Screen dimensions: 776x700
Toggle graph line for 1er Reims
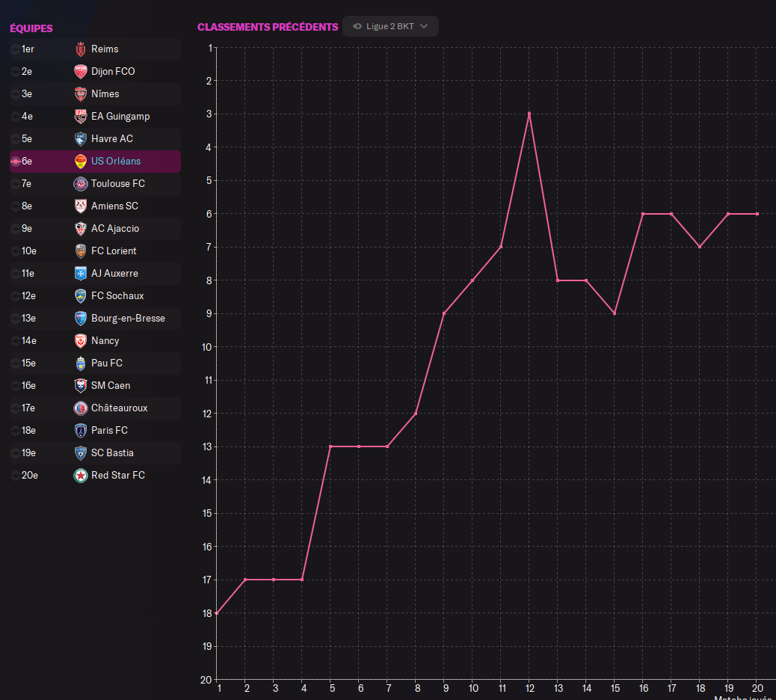point(16,49)
